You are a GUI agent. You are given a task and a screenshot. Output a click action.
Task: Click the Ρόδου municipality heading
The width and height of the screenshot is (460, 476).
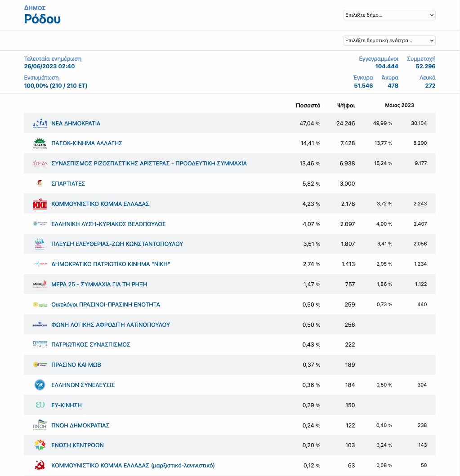42,19
